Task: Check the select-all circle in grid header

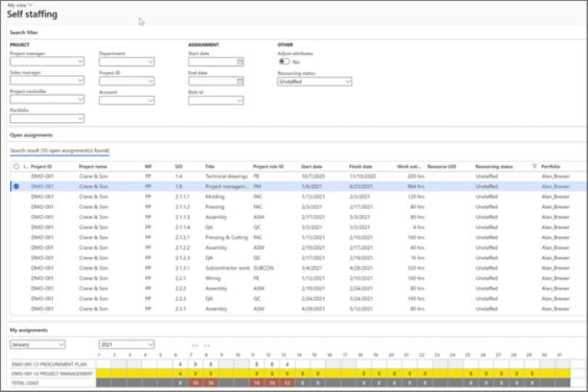Action: click(17, 166)
